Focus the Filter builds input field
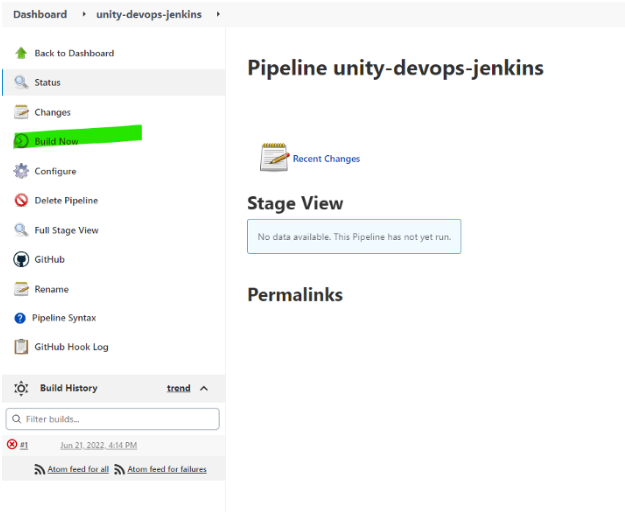 (112, 419)
